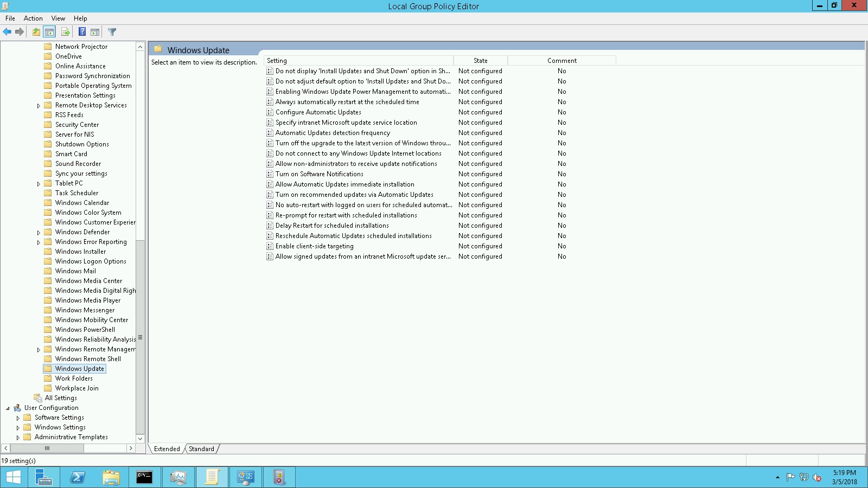Click the scroll-shaped Group Policy taskbar icon
868x488 pixels.
coord(212,477)
